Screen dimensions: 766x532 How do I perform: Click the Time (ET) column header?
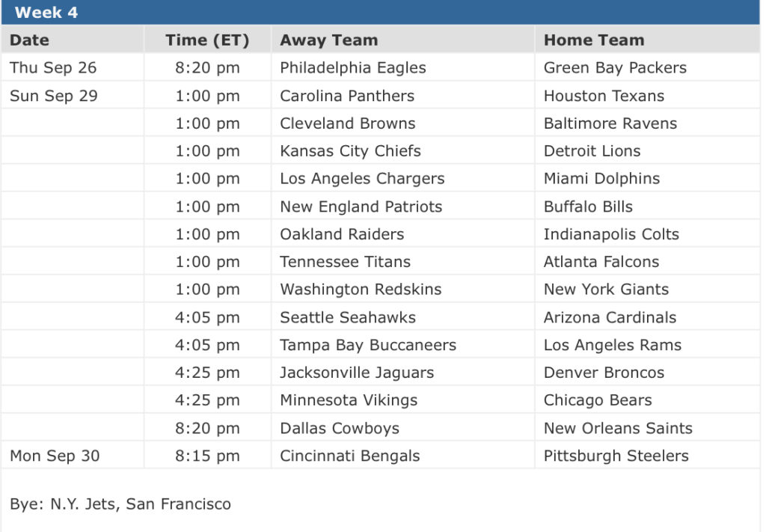pyautogui.click(x=207, y=40)
